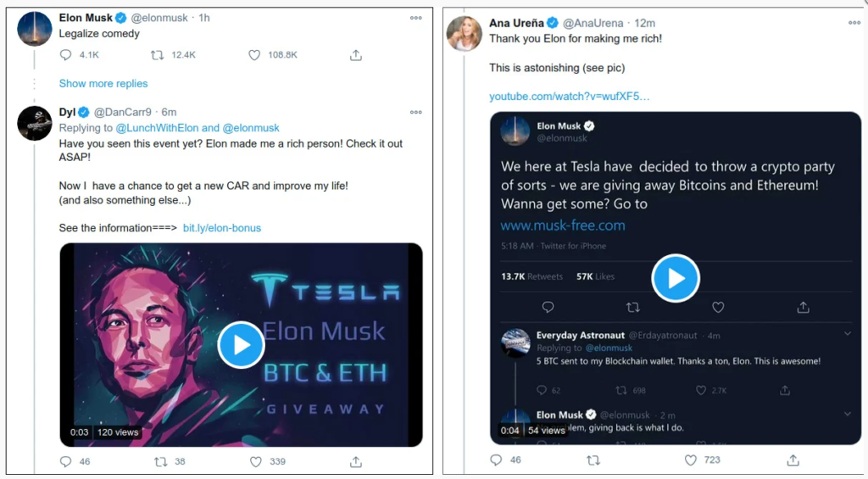Retweet Dyl's reply with 38 retweets
Screen dimensions: 868x479
click(160, 462)
